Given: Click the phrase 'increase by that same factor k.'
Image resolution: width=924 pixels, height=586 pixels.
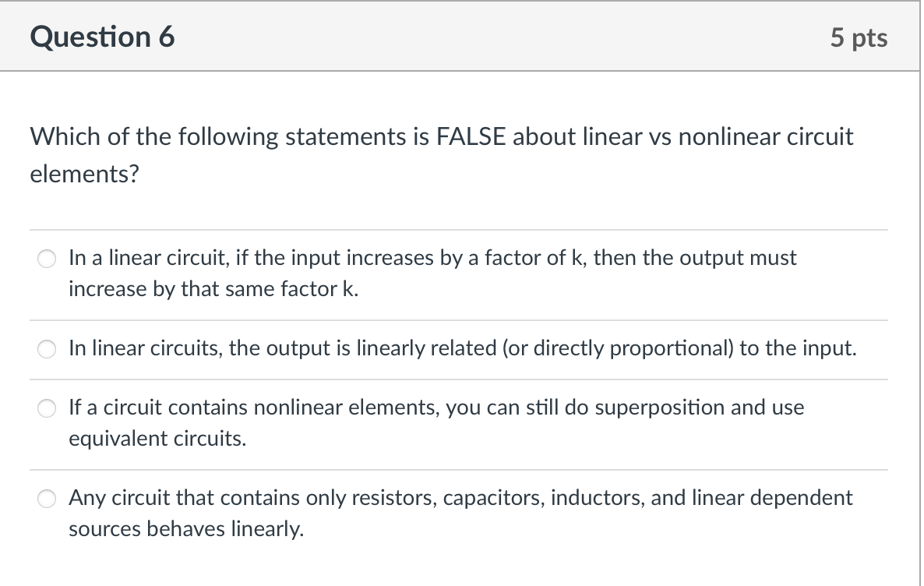Looking at the screenshot, I should pos(212,288).
